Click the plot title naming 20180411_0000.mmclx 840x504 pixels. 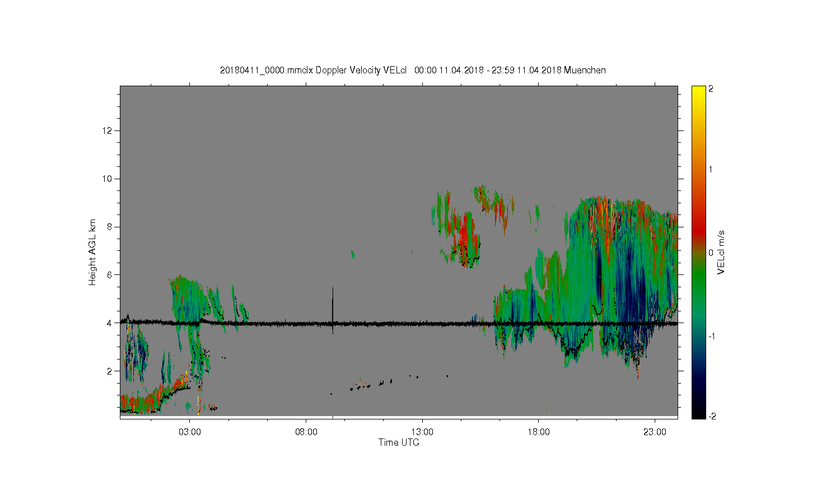pos(413,71)
